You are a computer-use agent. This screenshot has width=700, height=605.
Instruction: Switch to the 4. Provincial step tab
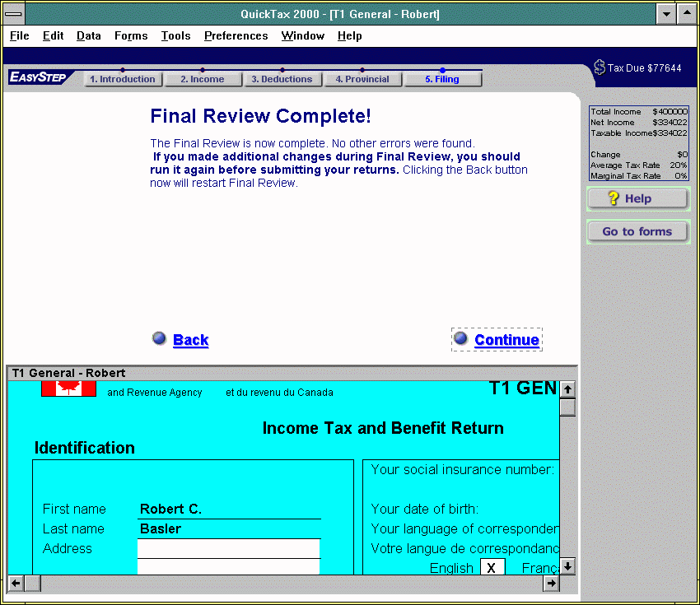(x=362, y=79)
